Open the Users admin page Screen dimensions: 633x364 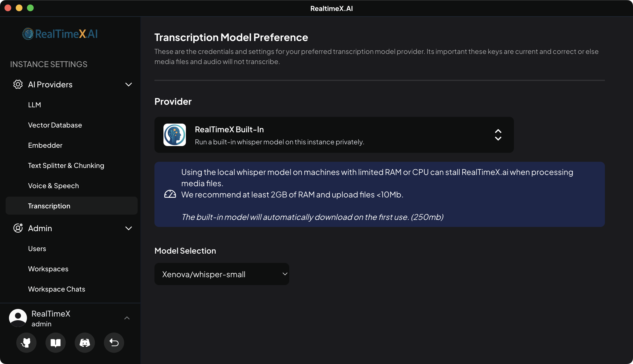[x=37, y=248]
